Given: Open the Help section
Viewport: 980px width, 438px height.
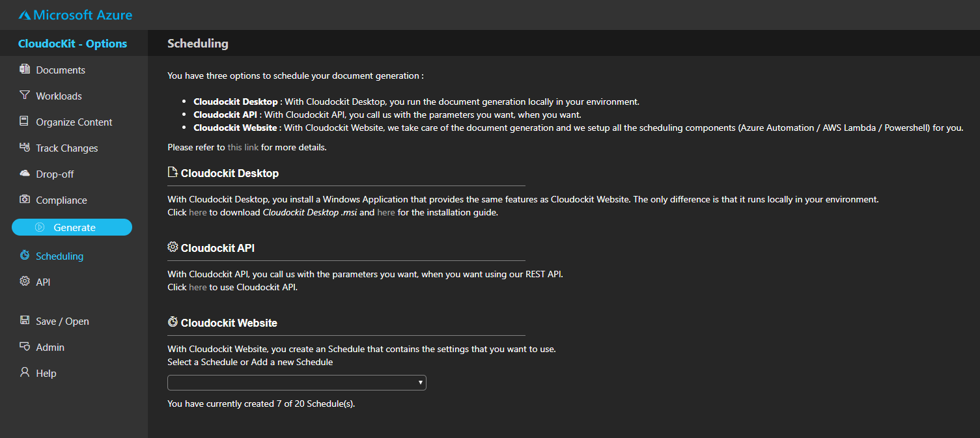Looking at the screenshot, I should [x=46, y=374].
